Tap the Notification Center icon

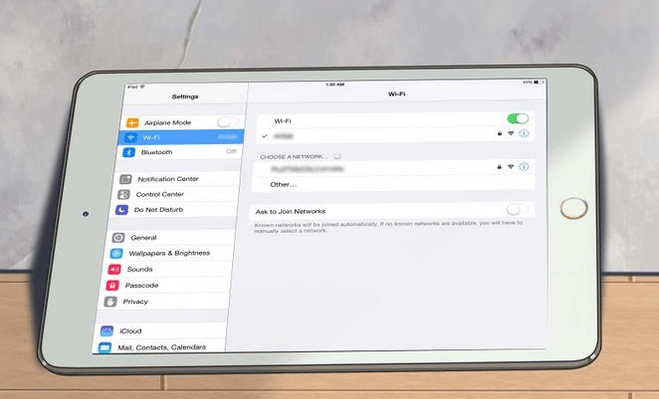(126, 179)
